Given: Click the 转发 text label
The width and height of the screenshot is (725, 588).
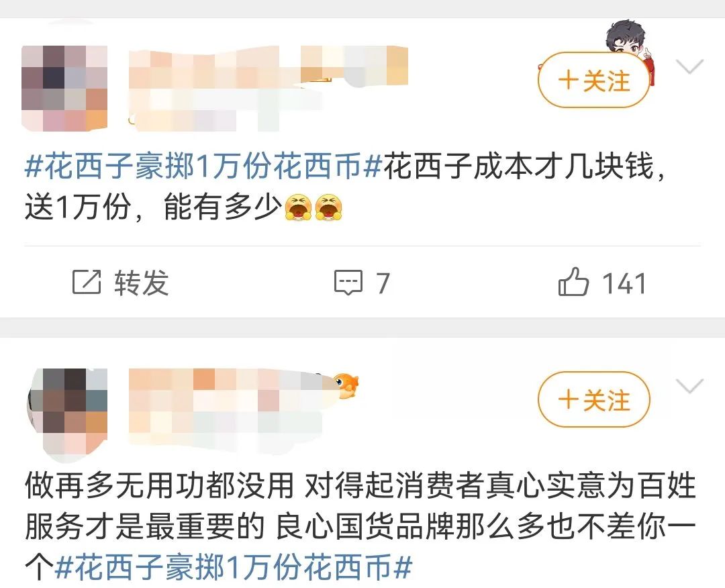Looking at the screenshot, I should pyautogui.click(x=142, y=282).
